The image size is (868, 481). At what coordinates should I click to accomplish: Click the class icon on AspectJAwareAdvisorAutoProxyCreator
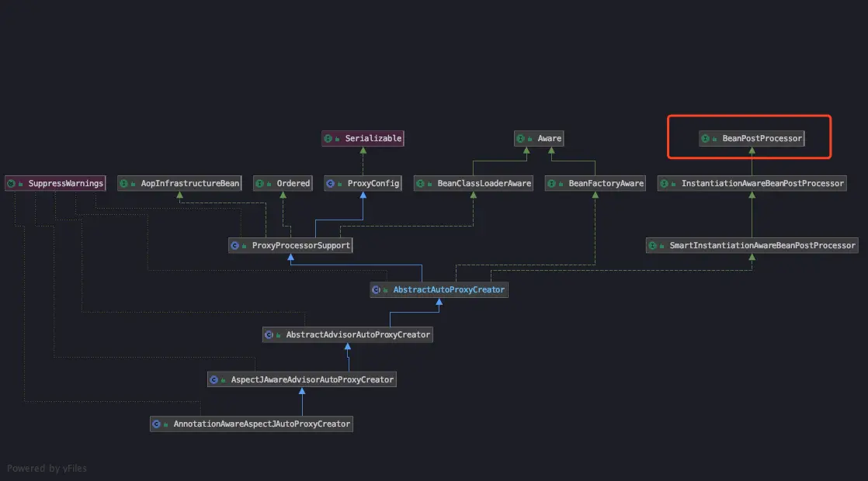[x=215, y=379]
